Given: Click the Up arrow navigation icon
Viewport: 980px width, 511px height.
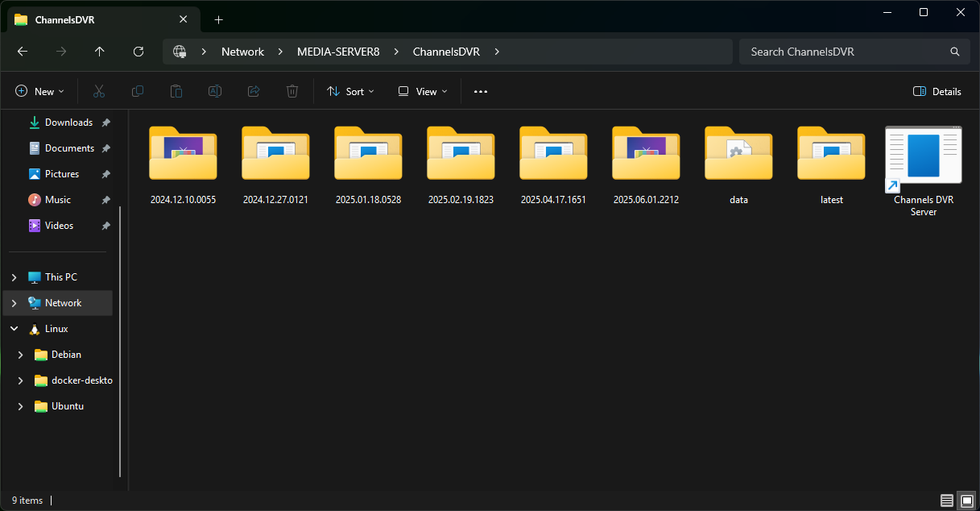Looking at the screenshot, I should click(x=100, y=52).
